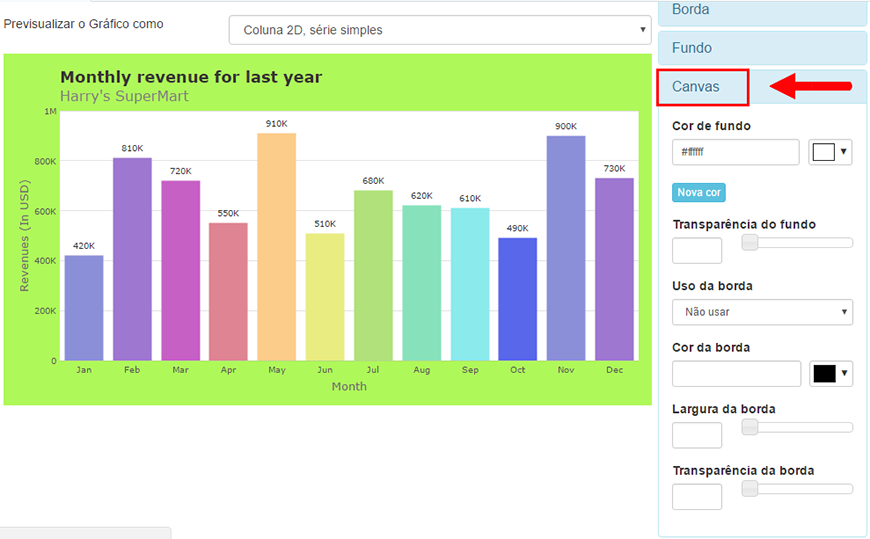The height and width of the screenshot is (539, 870).
Task: Open chart type dropdown Coluna 2D
Action: (440, 30)
